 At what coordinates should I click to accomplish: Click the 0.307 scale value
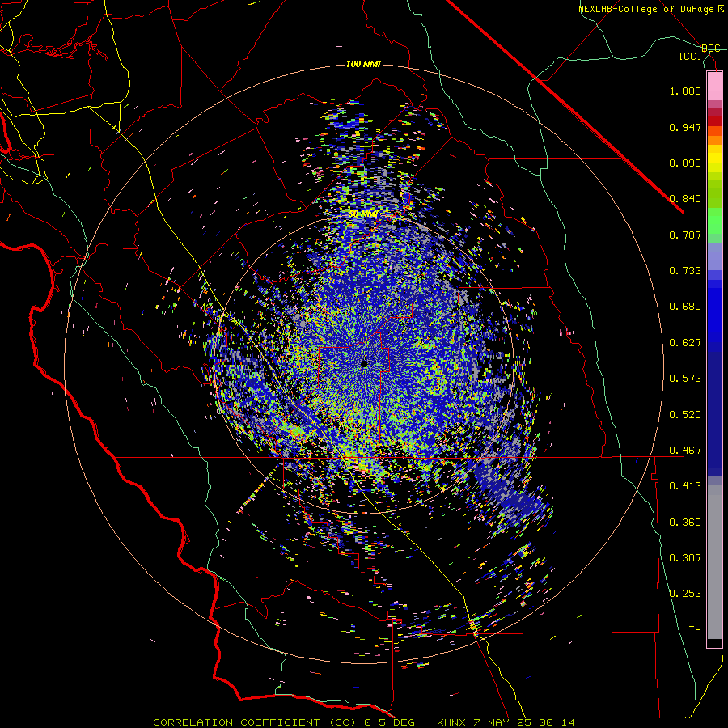pos(685,557)
